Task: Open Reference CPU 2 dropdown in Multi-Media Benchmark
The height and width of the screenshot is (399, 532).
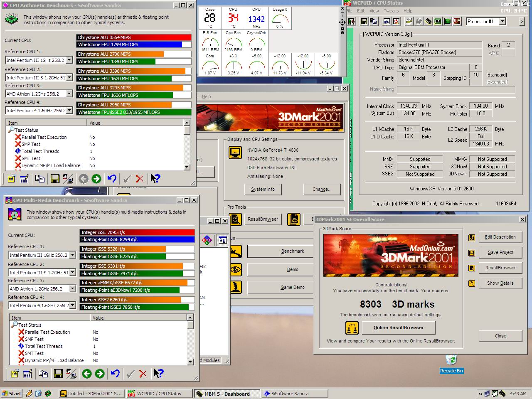Action: [72, 273]
